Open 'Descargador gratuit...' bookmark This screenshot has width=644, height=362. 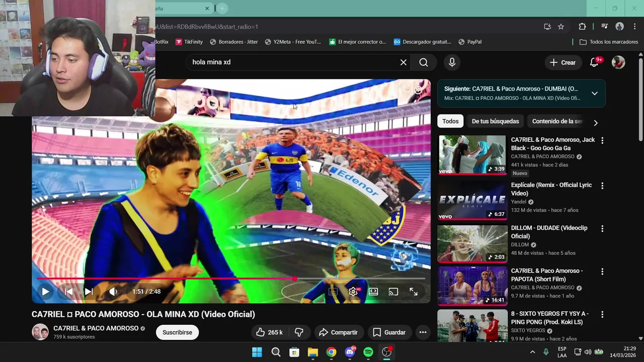point(422,42)
